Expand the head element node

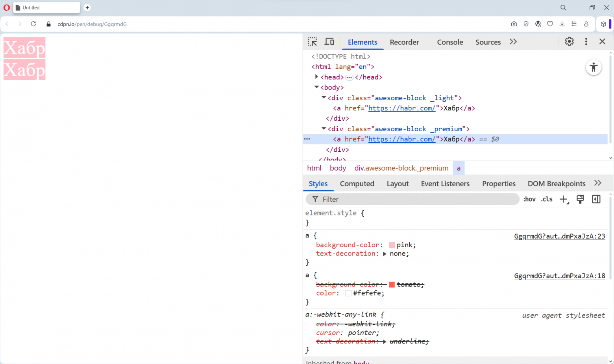(316, 77)
